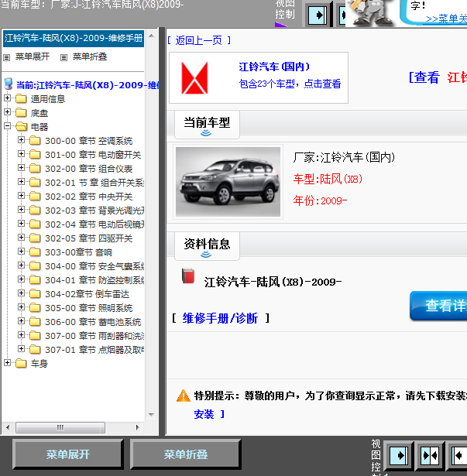The width and height of the screenshot is (467, 476).
Task: Expand 302-03 章节 背景光调光 node
Action: click(x=21, y=210)
